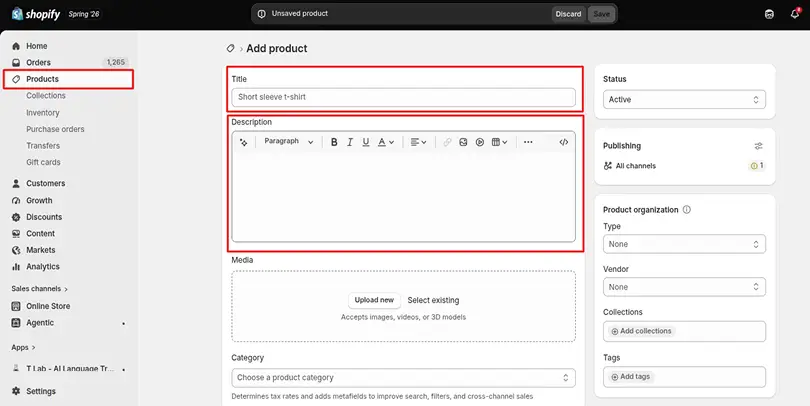The height and width of the screenshot is (406, 810).
Task: Click the All channels publishing row
Action: (x=684, y=166)
